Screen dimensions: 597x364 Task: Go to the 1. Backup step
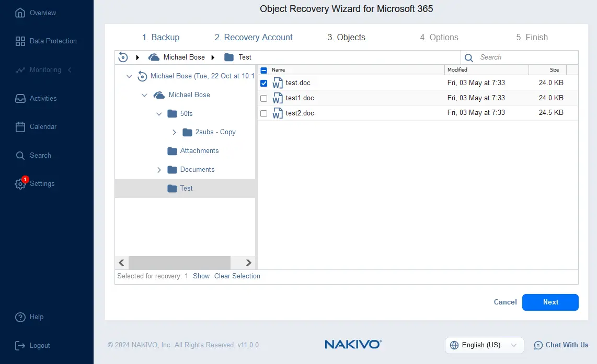click(160, 37)
